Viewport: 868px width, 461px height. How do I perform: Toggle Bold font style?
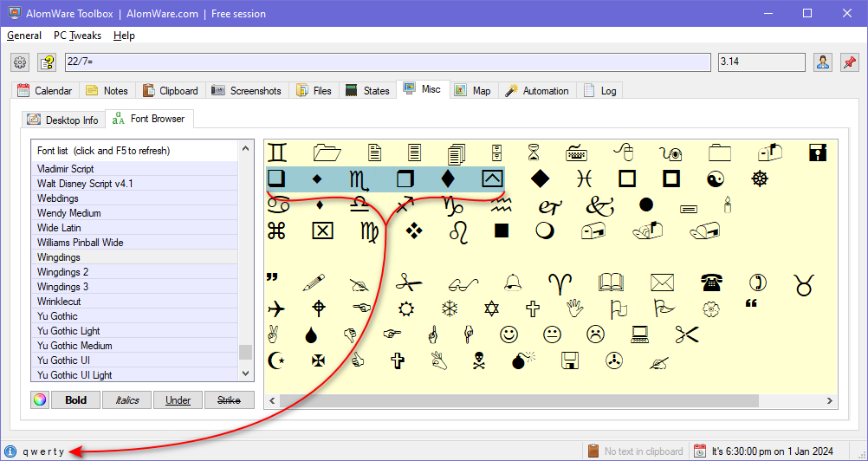point(75,399)
